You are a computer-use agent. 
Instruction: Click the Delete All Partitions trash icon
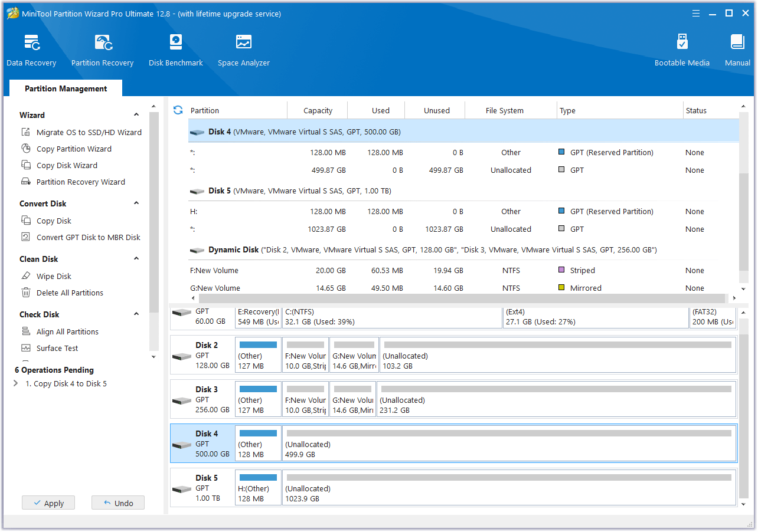26,293
